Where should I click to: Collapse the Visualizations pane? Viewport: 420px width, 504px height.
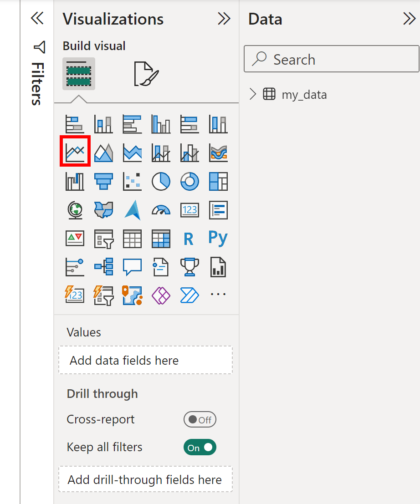[224, 19]
